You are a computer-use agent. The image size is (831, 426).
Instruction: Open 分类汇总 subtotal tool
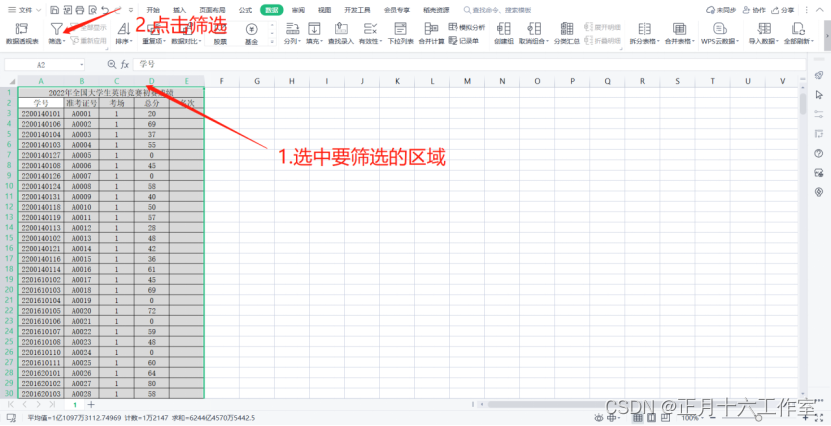pyautogui.click(x=567, y=33)
